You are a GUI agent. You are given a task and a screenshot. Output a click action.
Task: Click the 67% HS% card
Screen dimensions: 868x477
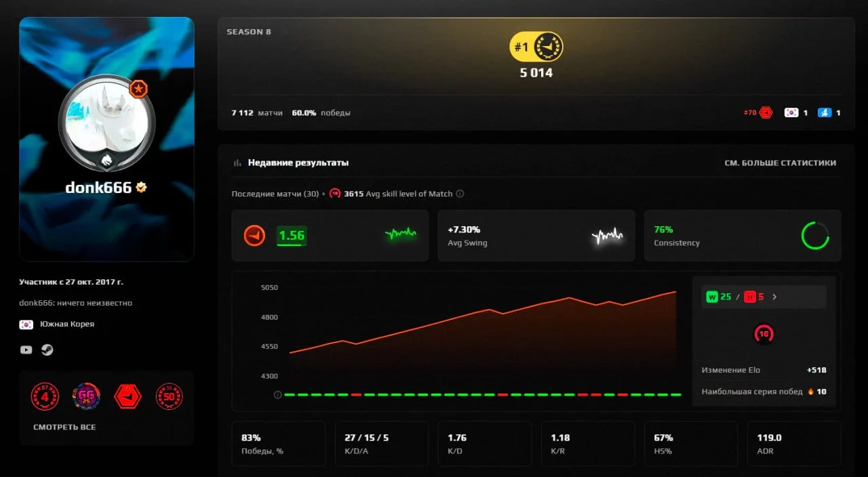pyautogui.click(x=691, y=444)
